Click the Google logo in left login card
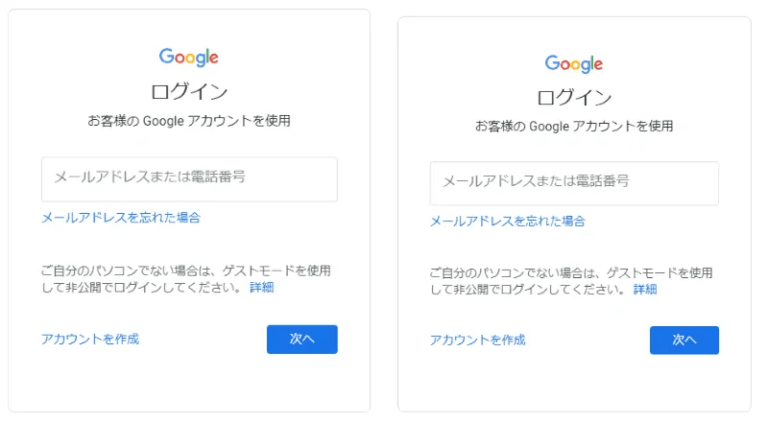The height and width of the screenshot is (423, 768). coord(188,57)
